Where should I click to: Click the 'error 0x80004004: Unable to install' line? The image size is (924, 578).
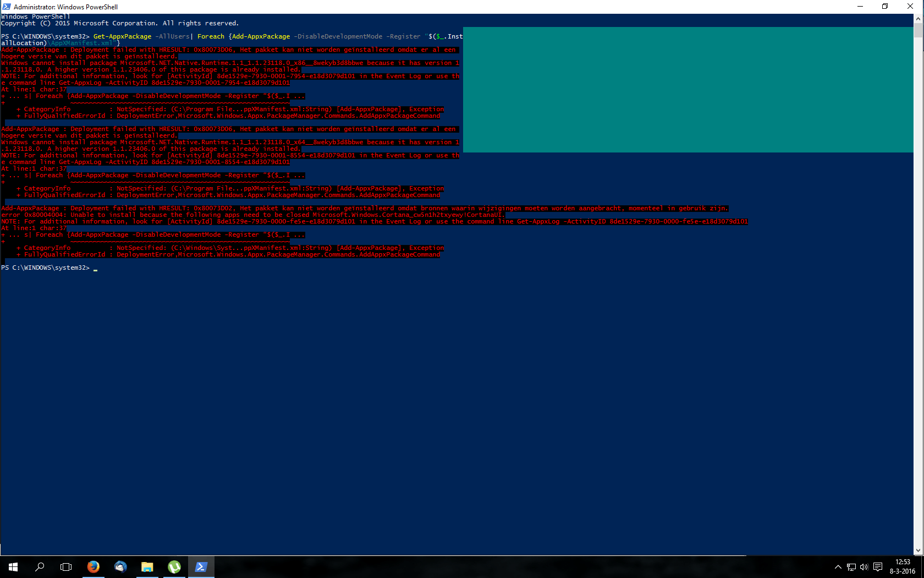coord(253,215)
